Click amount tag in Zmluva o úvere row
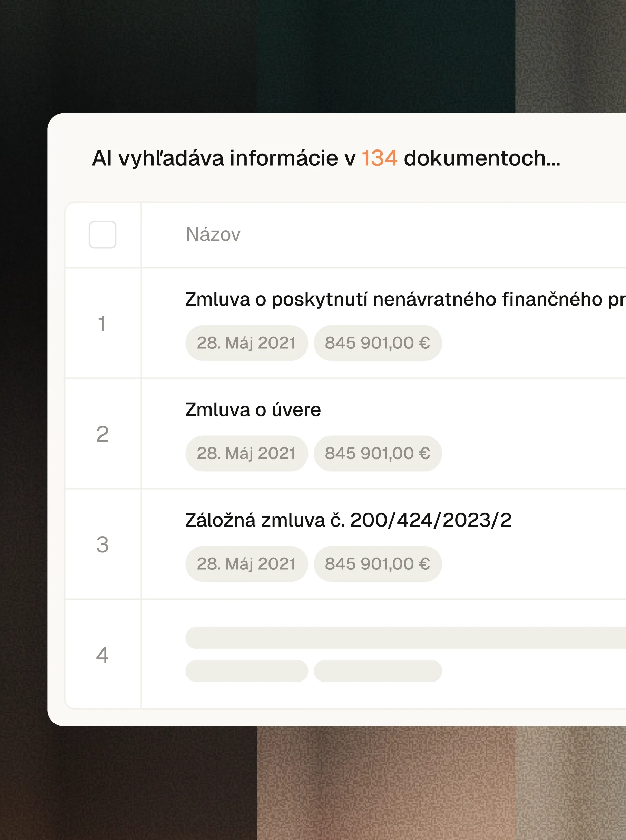Image resolution: width=626 pixels, height=840 pixels. (x=378, y=453)
